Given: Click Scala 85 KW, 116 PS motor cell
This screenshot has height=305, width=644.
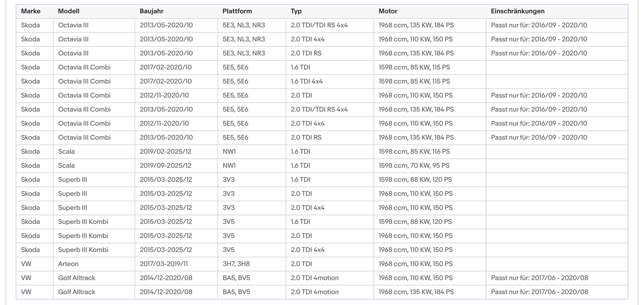Looking at the screenshot, I should (x=430, y=152).
